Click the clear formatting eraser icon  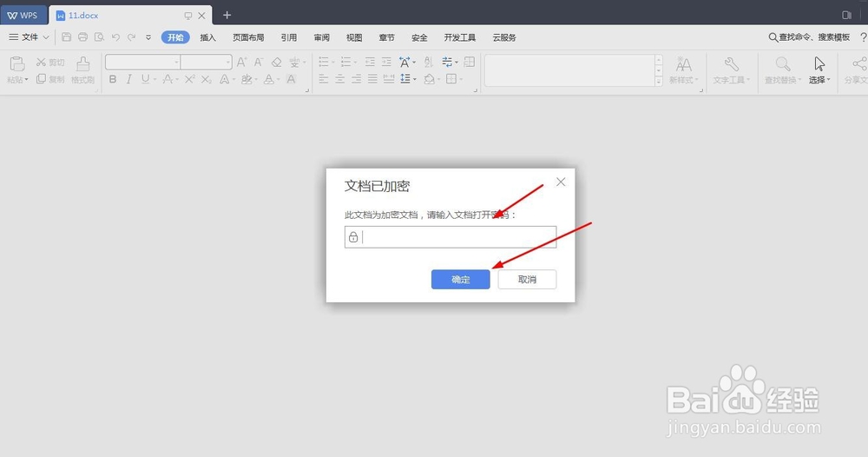pyautogui.click(x=276, y=62)
